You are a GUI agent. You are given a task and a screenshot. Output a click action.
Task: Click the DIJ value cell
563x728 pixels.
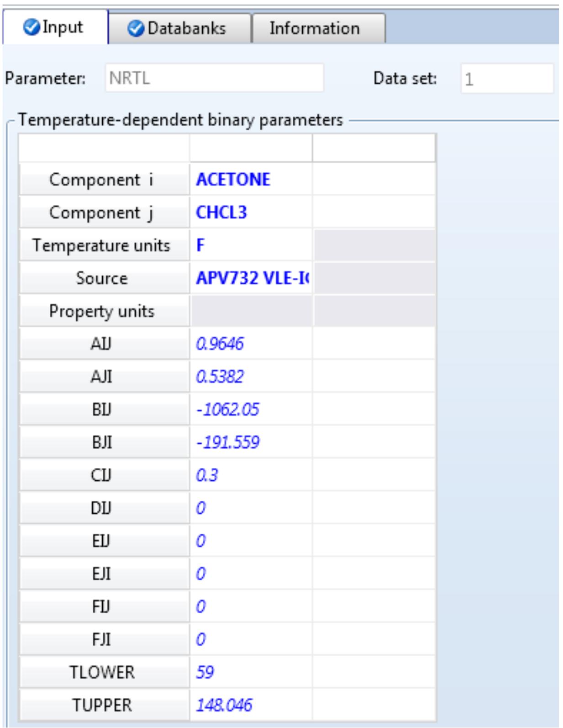coord(251,508)
